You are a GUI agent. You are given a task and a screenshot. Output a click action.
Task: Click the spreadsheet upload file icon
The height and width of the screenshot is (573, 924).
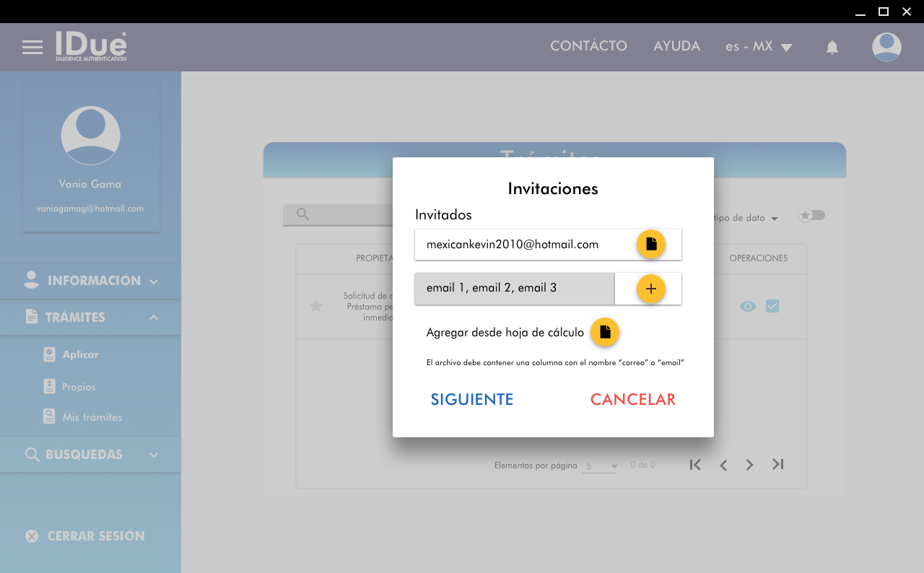tap(605, 332)
